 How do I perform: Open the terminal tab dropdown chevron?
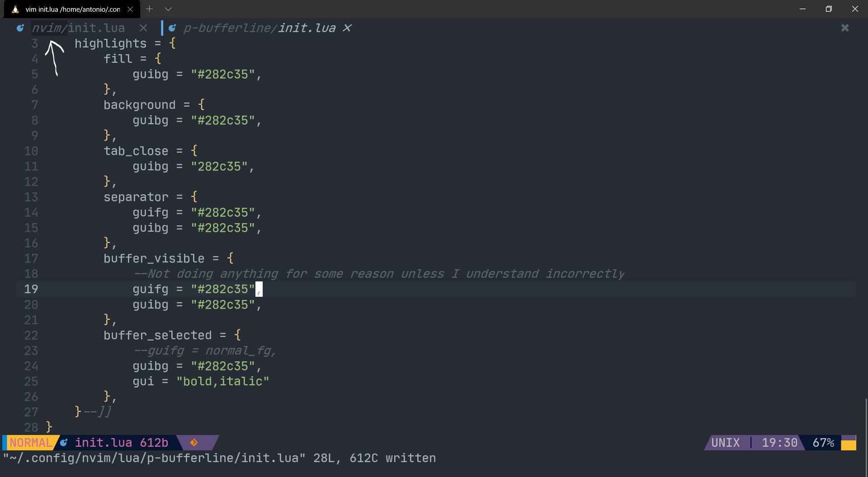click(169, 9)
